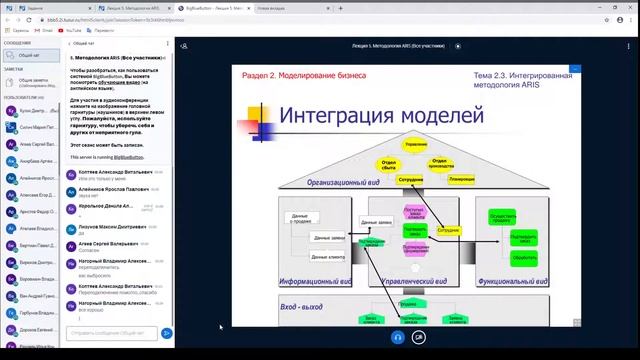Open the Gmail bookmark
Viewport: 640px width, 360px height.
point(44,30)
